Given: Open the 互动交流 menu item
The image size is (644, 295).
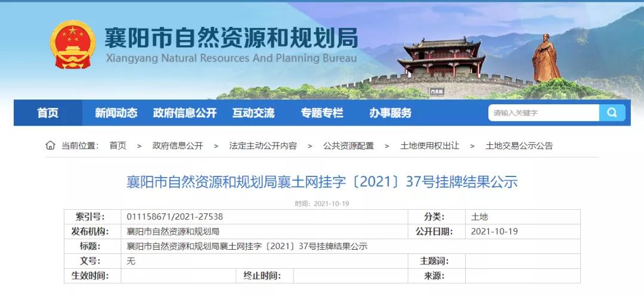Looking at the screenshot, I should [253, 113].
